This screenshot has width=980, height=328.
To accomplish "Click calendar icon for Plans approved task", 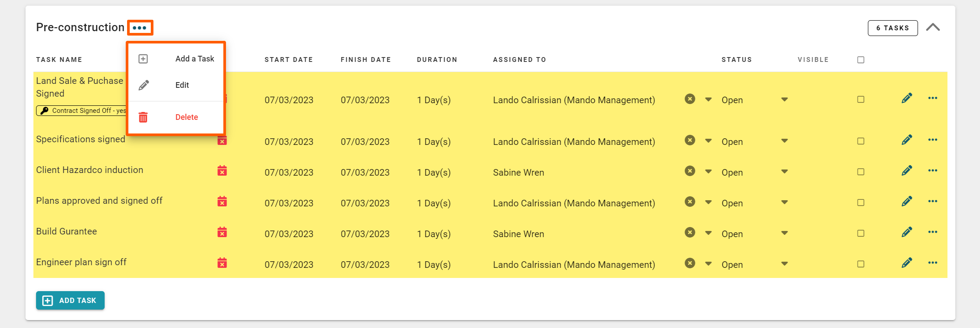I will tap(222, 202).
